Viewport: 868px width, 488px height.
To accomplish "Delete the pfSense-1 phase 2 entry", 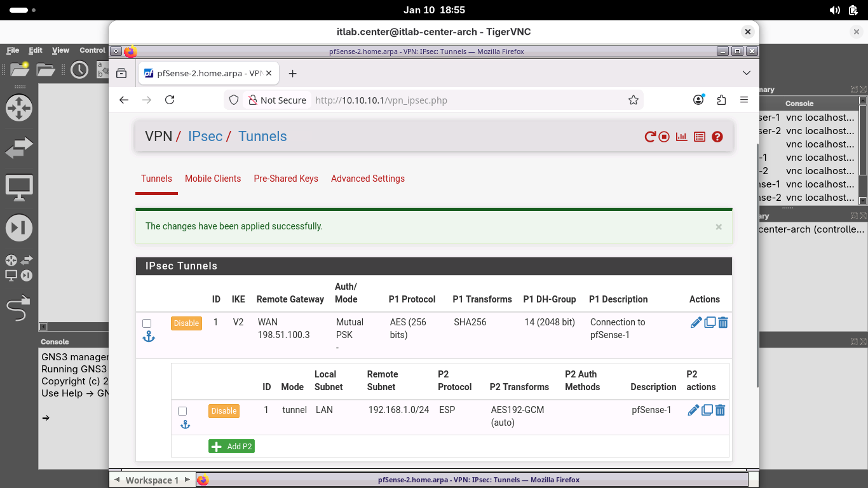I will pyautogui.click(x=721, y=410).
